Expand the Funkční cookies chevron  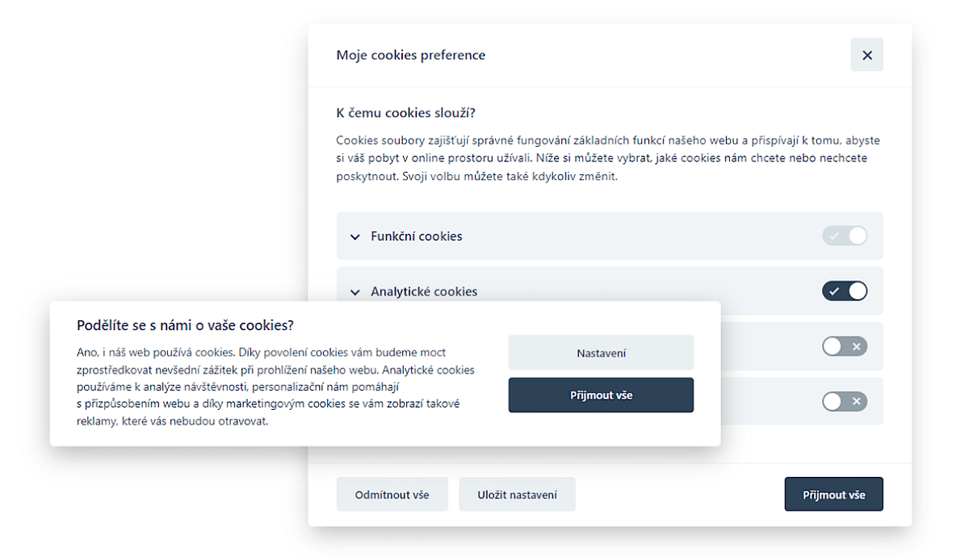pos(354,237)
